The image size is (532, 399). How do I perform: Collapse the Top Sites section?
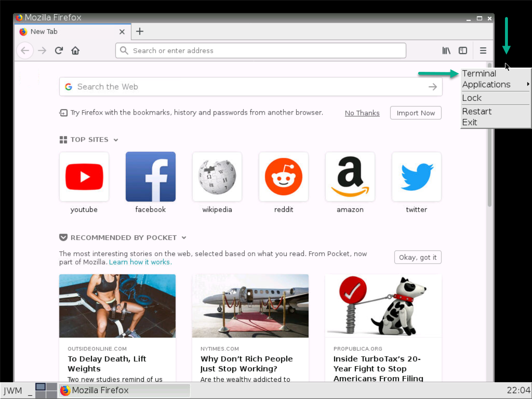[x=116, y=140]
